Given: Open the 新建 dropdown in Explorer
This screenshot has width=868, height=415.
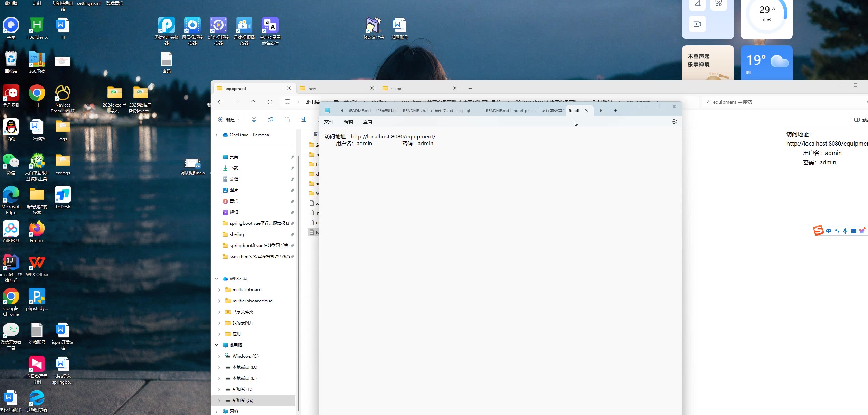Looking at the screenshot, I should pos(229,120).
